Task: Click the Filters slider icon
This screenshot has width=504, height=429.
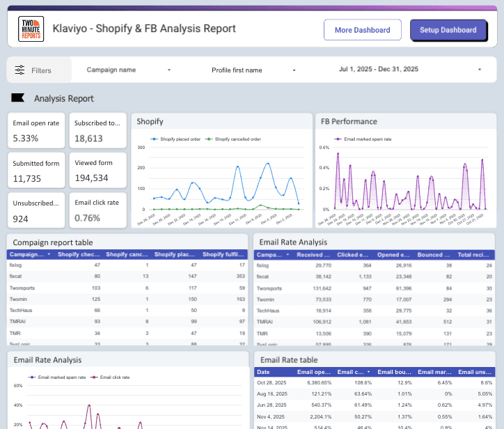Action: pos(19,70)
